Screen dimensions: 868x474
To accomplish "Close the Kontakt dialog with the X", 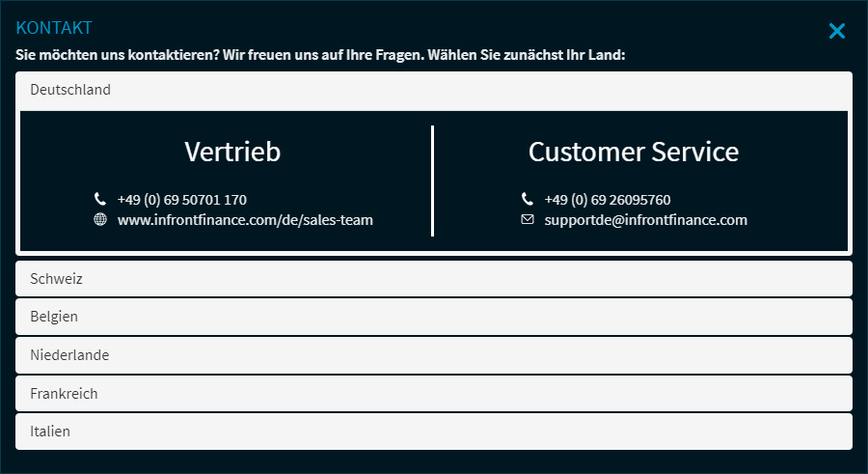I will pyautogui.click(x=836, y=31).
